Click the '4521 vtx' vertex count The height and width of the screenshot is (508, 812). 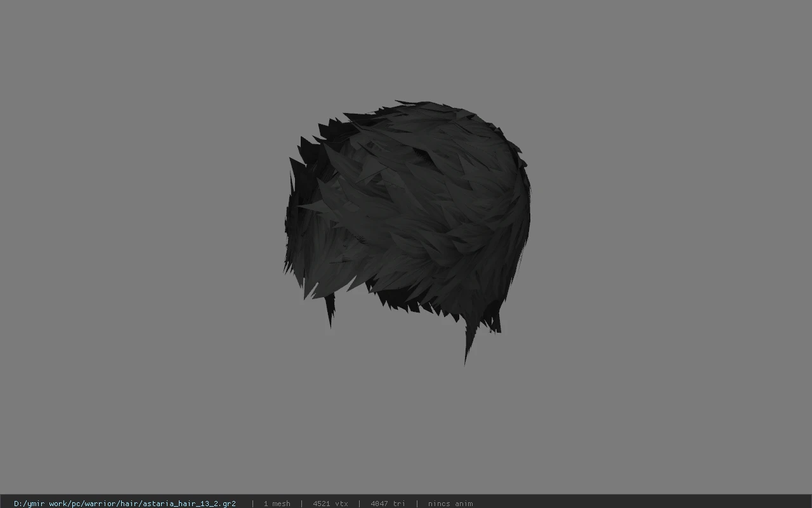[x=330, y=504]
